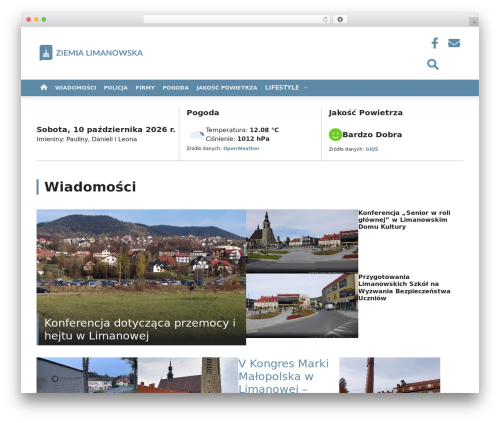Image resolution: width=500 pixels, height=423 pixels.
Task: Click the Bardzo Dobra air quality text
Action: click(372, 135)
